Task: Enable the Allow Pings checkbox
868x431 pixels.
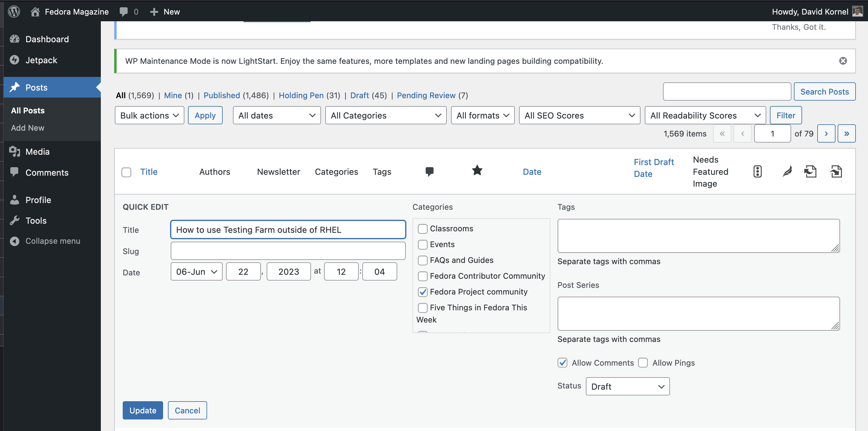Action: pyautogui.click(x=643, y=363)
